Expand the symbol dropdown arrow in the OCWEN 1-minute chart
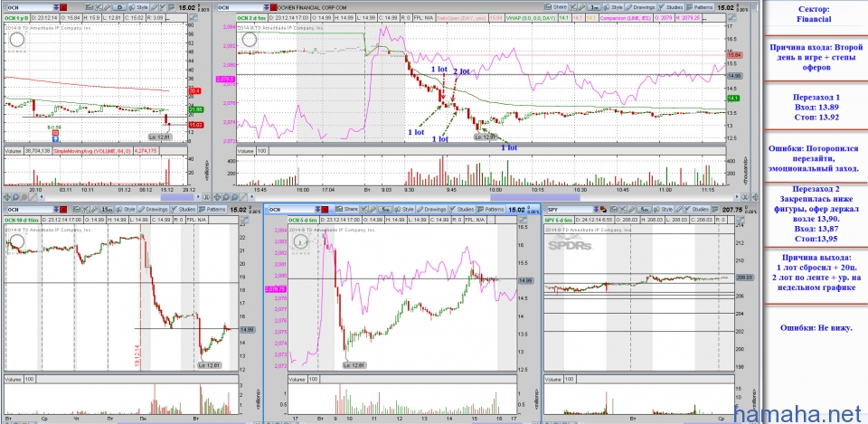868x424 pixels. pos(266,8)
